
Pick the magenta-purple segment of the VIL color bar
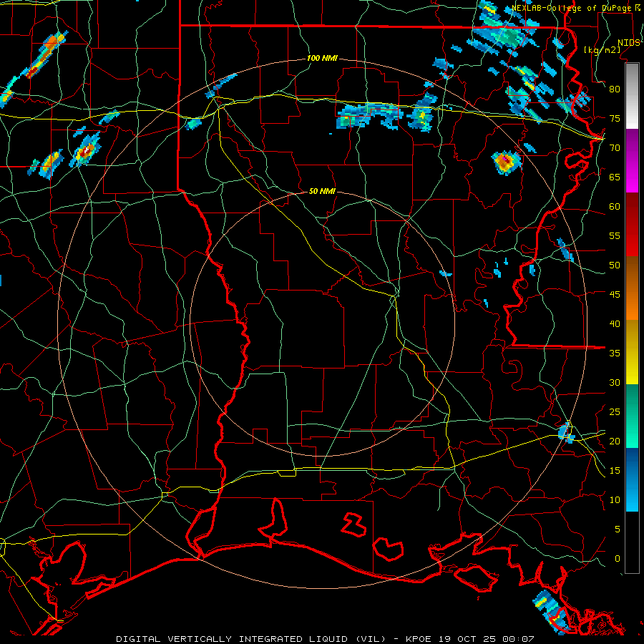(632, 161)
